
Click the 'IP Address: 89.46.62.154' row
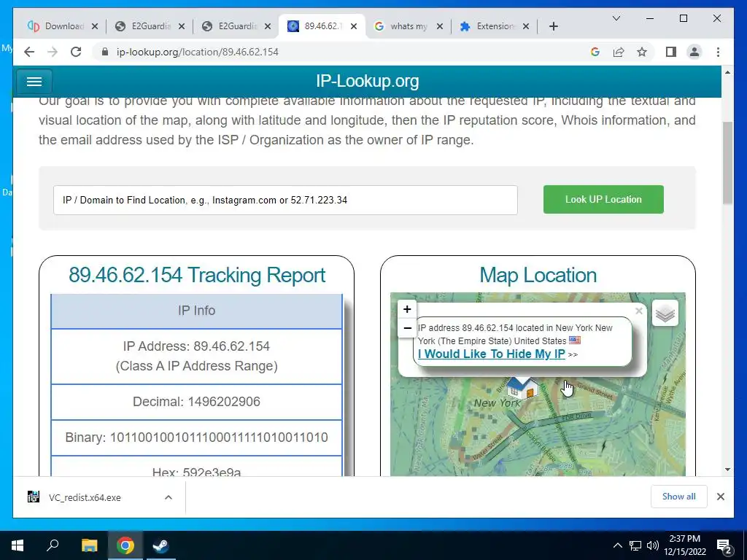click(x=196, y=356)
